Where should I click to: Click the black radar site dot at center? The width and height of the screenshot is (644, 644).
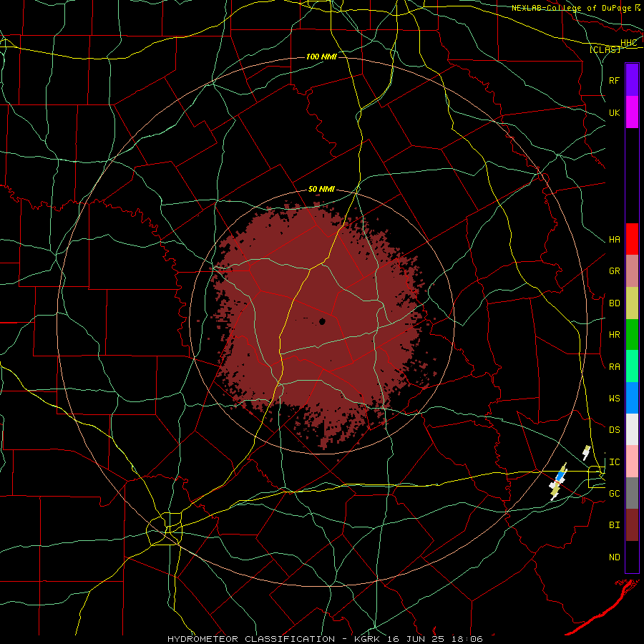(x=322, y=321)
